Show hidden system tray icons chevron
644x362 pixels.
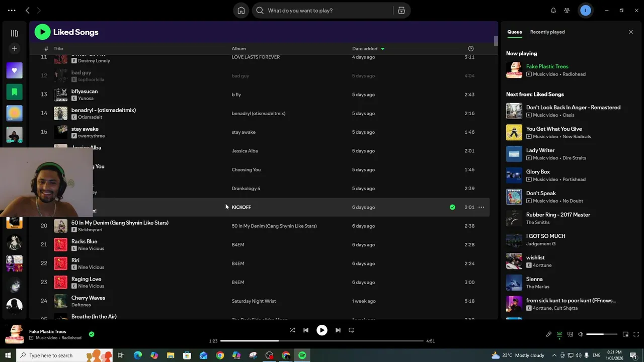pos(554,355)
